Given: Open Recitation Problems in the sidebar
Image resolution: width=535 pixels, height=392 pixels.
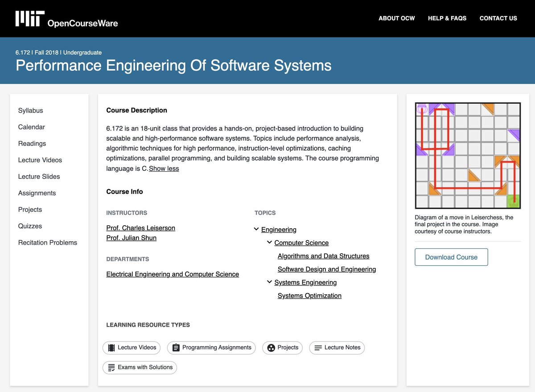Looking at the screenshot, I should (48, 243).
